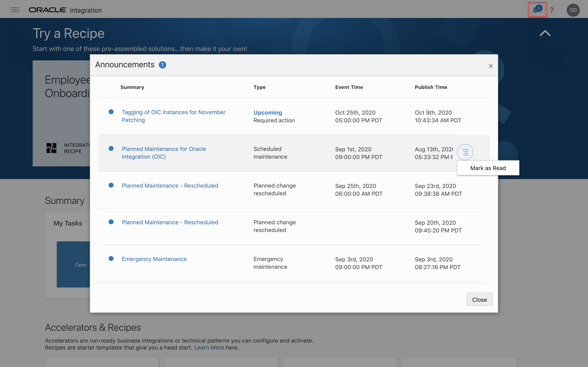Image resolution: width=588 pixels, height=367 pixels.
Task: Open the Emergency Maintenance announcement
Action: point(154,259)
